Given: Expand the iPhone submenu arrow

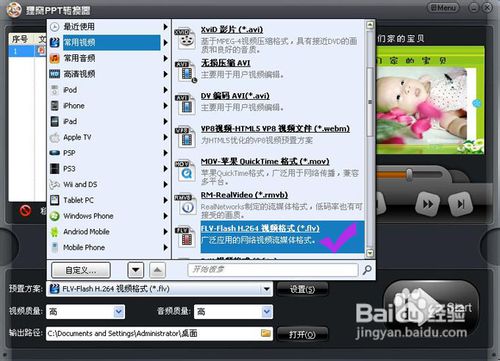Looking at the screenshot, I should (x=165, y=106).
